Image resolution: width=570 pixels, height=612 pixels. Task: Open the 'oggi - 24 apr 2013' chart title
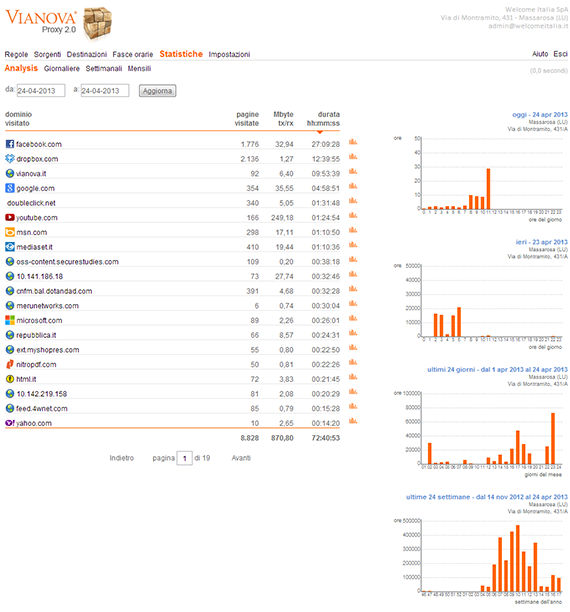(x=540, y=115)
